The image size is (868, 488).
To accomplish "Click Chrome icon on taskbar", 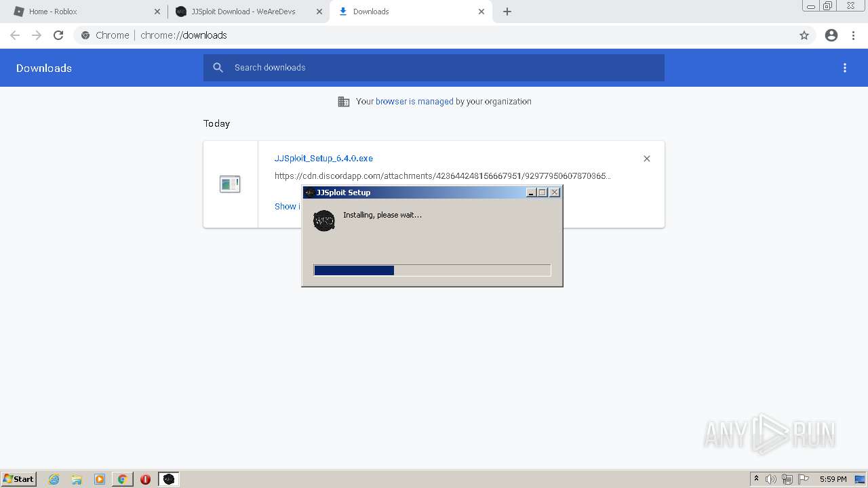I will point(123,479).
